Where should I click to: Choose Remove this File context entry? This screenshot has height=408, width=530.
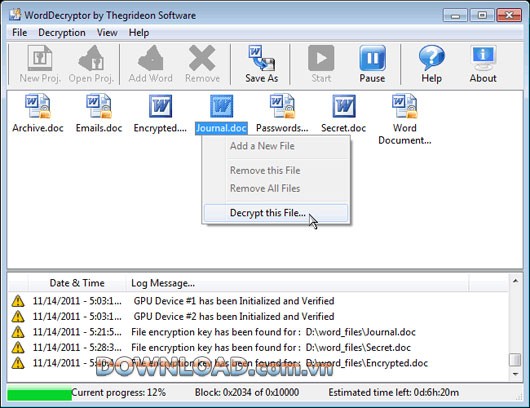point(276,170)
